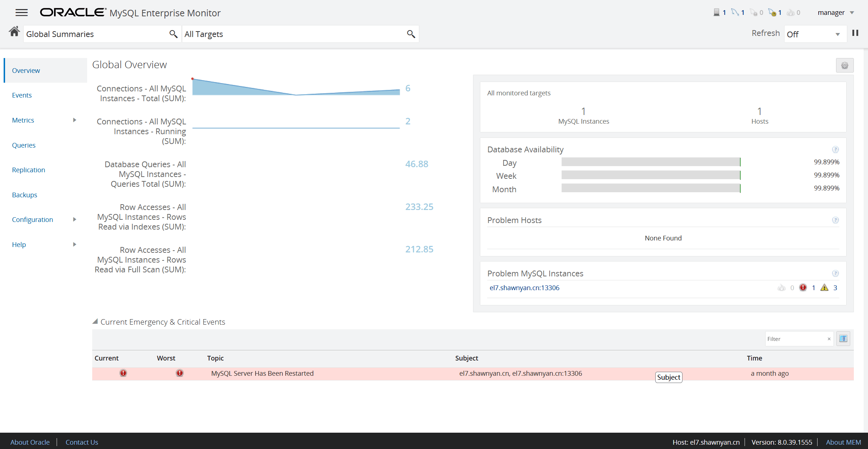868x449 pixels.
Task: Sort events by the Subject column header
Action: [466, 358]
